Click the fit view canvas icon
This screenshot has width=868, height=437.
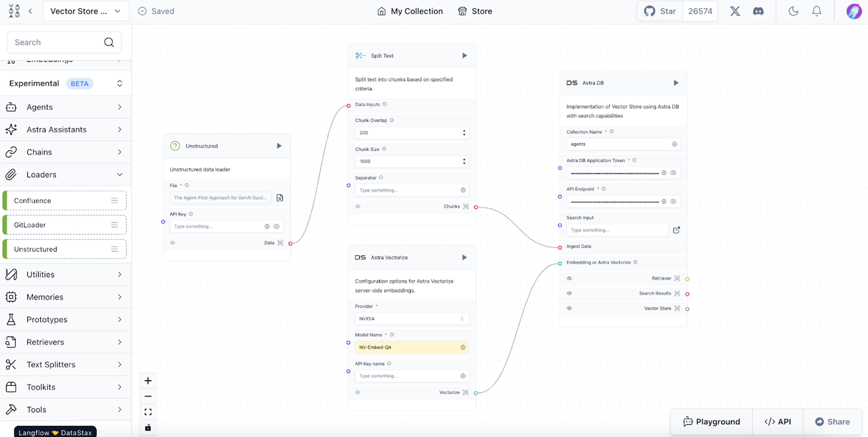(148, 412)
